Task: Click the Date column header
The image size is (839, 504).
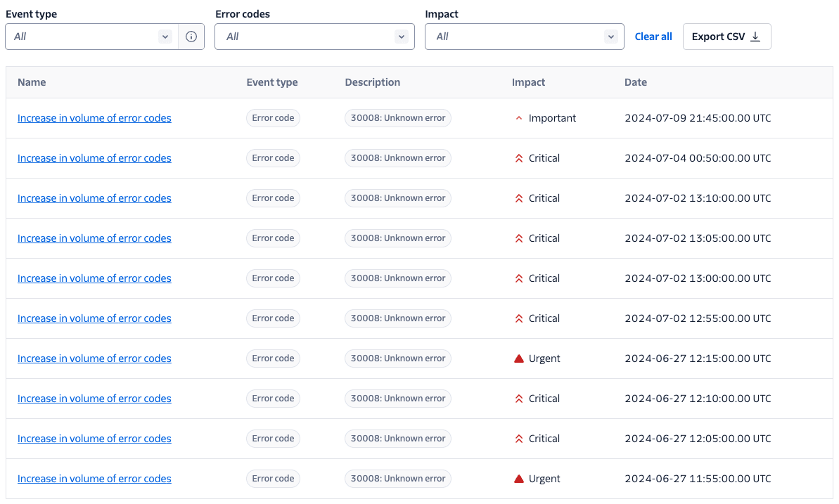Action: pyautogui.click(x=635, y=82)
